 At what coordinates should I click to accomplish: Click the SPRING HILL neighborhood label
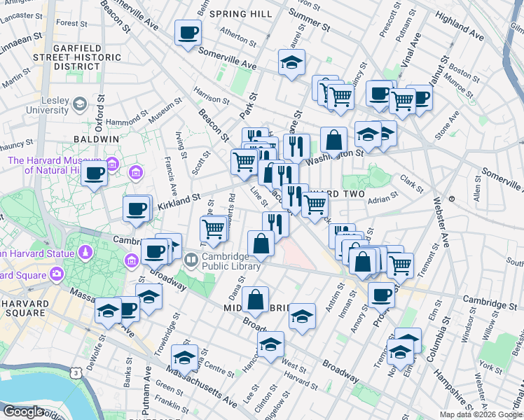coord(240,14)
